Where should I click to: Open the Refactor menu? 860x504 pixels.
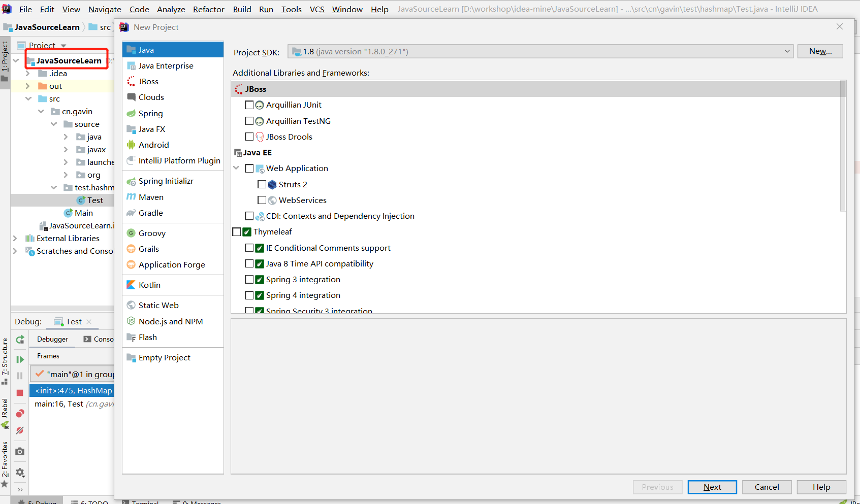pos(208,9)
